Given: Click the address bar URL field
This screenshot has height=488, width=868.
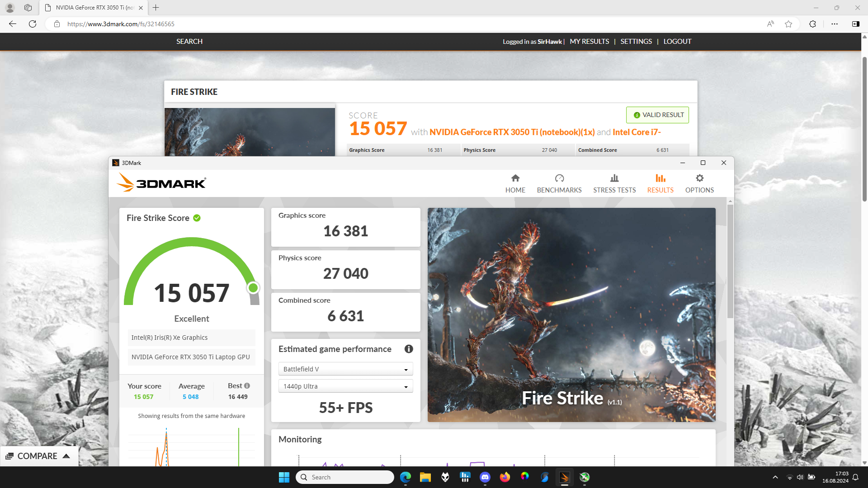Looking at the screenshot, I should 407,24.
